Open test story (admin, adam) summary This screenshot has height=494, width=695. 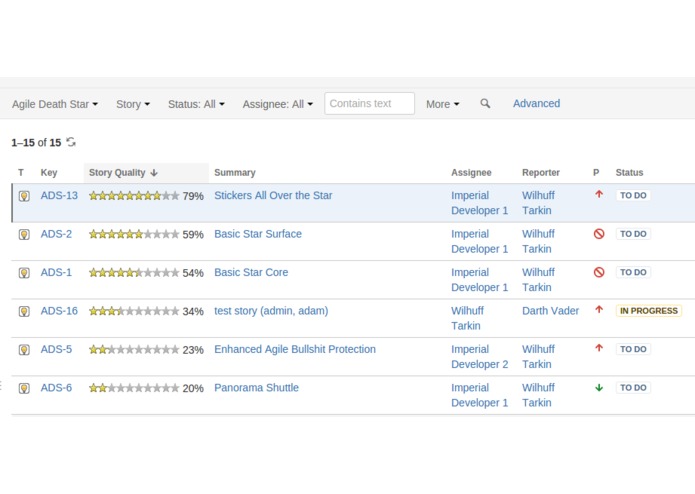[x=271, y=311]
